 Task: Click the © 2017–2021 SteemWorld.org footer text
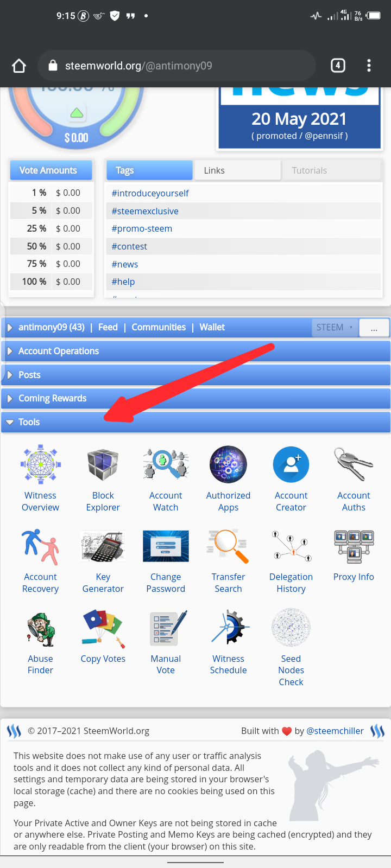point(89,731)
